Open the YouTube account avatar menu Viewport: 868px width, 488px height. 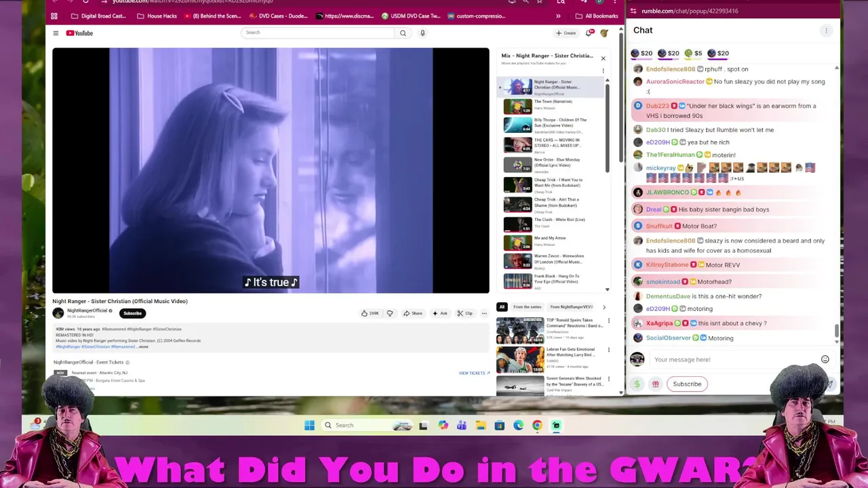pyautogui.click(x=604, y=33)
